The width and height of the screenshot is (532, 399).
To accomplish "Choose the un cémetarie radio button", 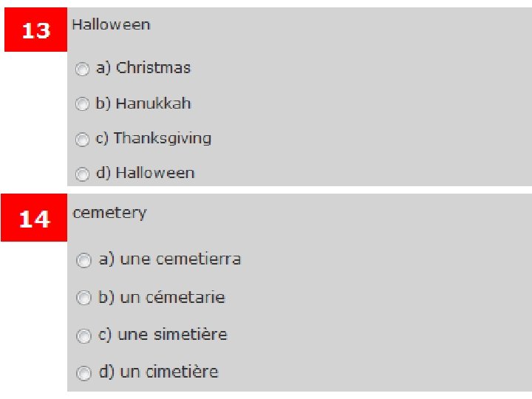I will point(85,299).
